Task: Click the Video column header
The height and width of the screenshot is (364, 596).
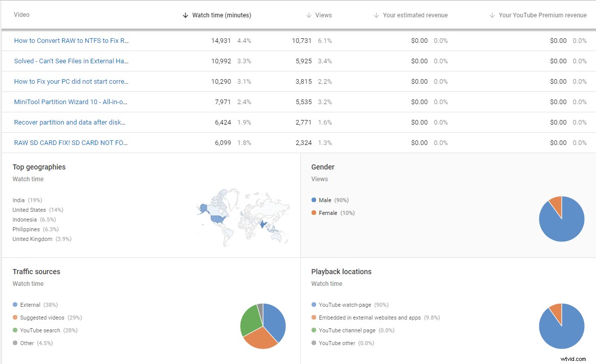Action: click(x=21, y=15)
